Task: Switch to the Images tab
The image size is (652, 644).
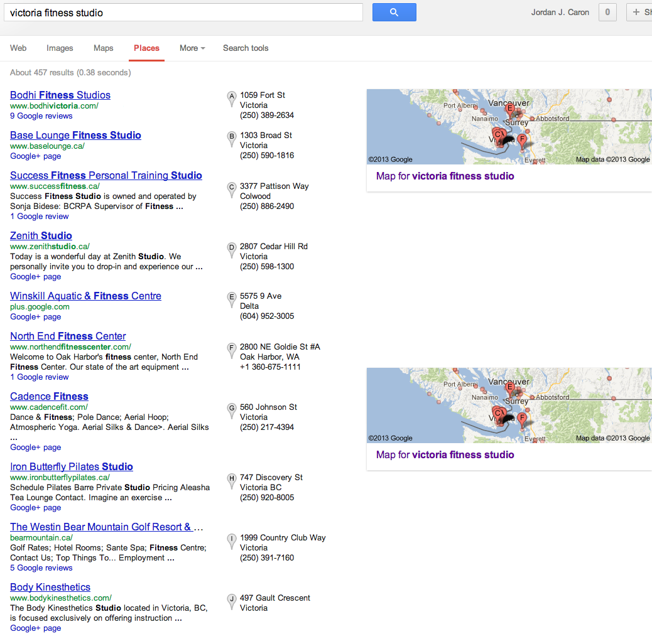Action: 60,48
